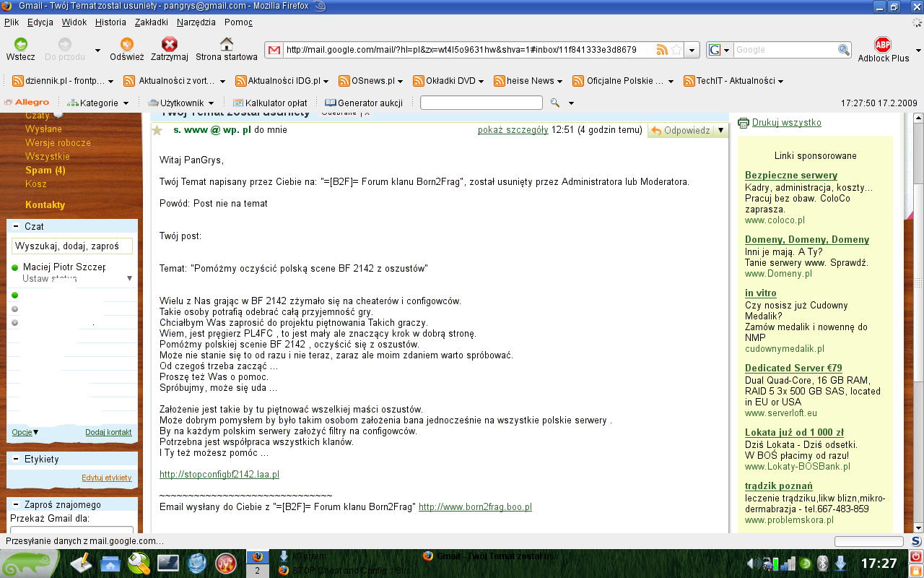Open the stopconfigbf2142.laa.pl link

[x=219, y=475]
